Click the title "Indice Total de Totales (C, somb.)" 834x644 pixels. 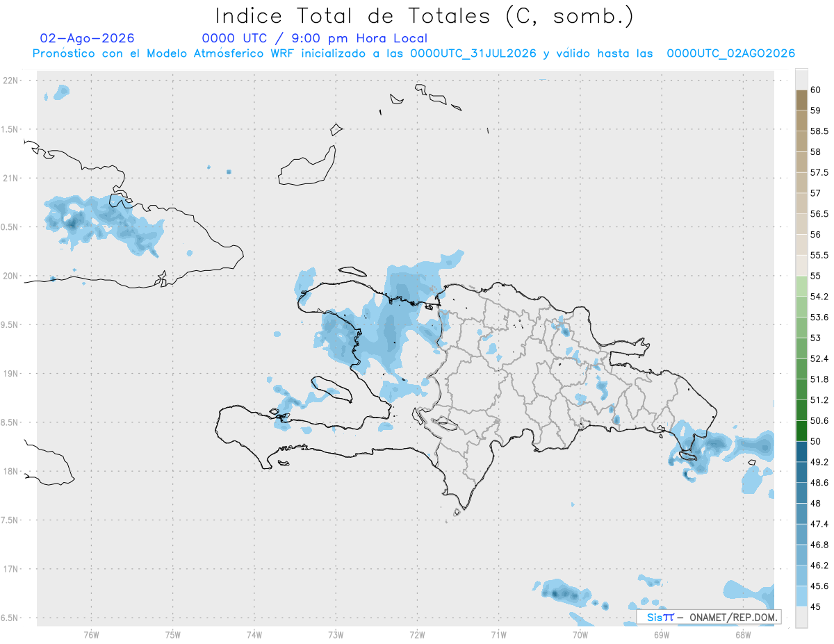click(424, 16)
